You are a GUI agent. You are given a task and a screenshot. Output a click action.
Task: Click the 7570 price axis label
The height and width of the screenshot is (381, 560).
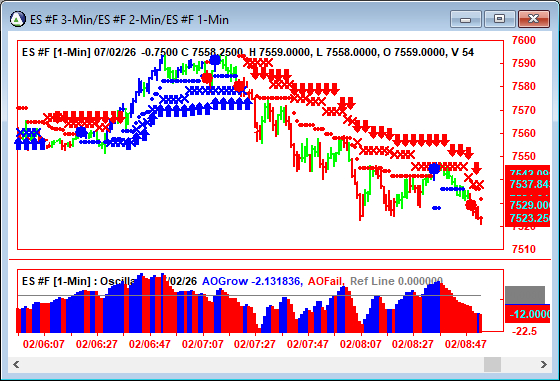point(524,110)
